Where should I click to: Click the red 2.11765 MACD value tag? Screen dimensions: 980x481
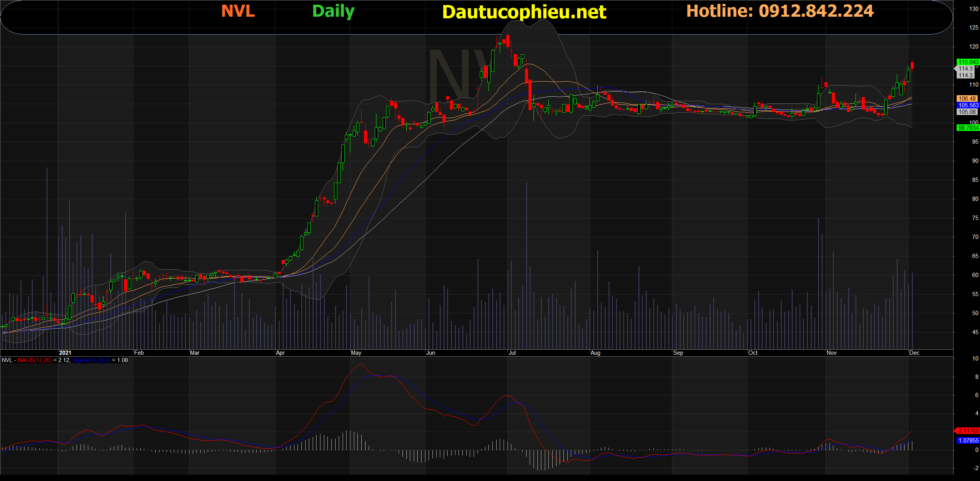(968, 431)
